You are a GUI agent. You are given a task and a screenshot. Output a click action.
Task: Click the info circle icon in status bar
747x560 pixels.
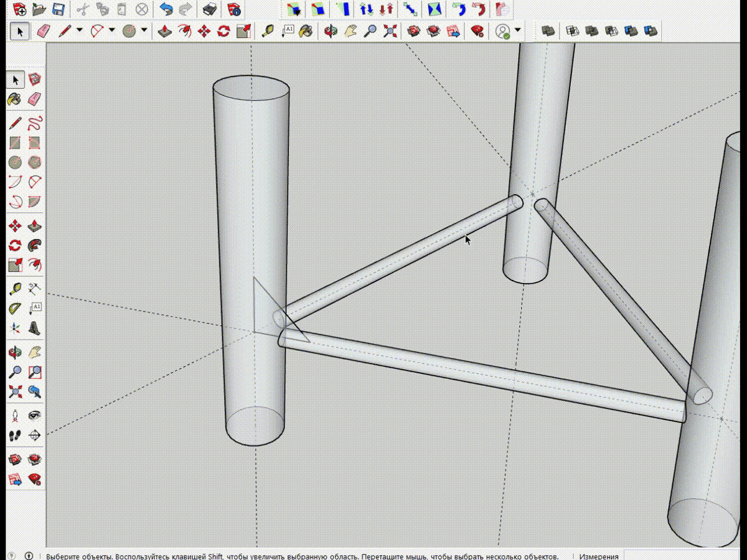click(29, 556)
